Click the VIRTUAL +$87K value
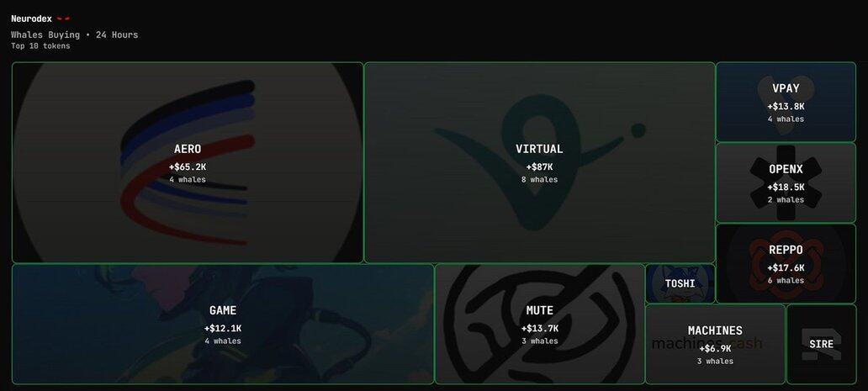 click(540, 166)
